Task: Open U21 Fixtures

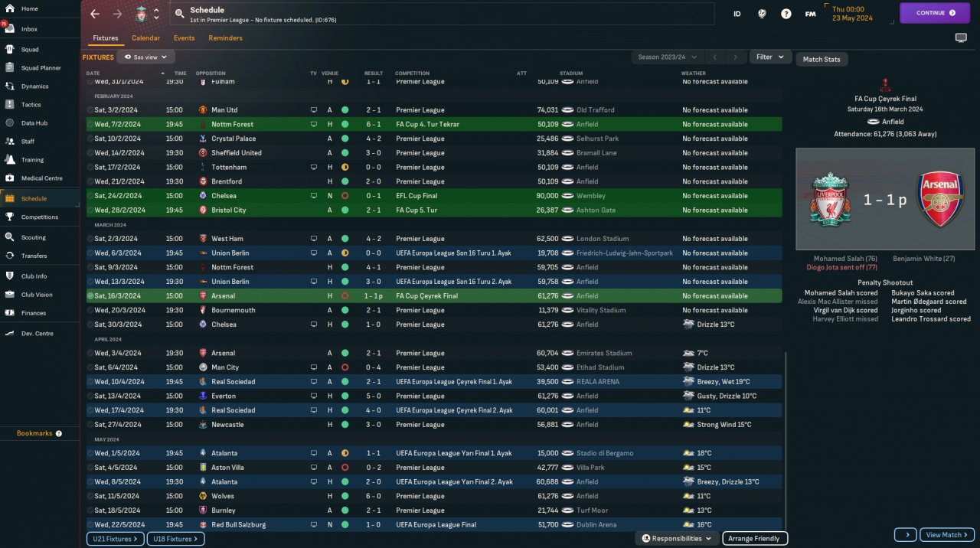Action: coord(115,539)
